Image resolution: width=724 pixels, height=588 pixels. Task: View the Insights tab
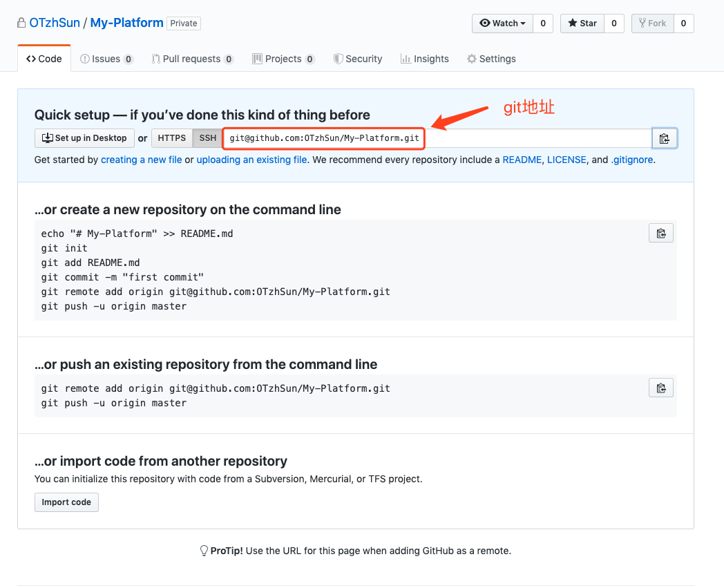coord(425,59)
